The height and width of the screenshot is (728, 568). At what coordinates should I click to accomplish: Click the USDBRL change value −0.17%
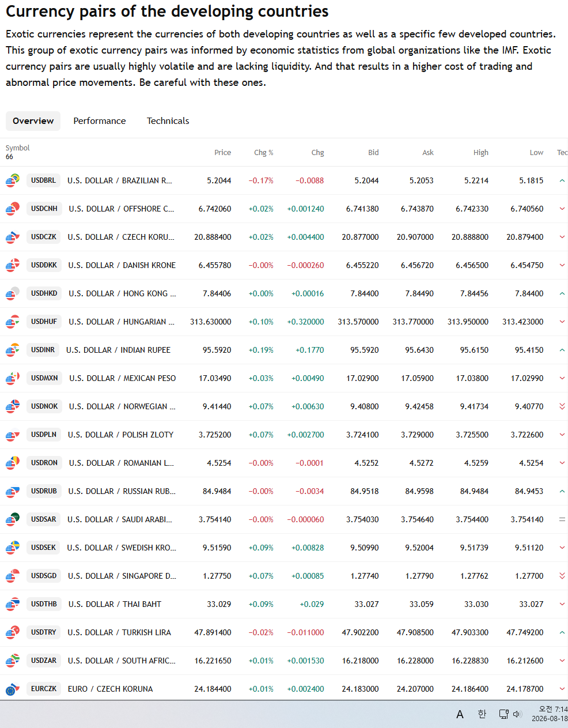click(261, 180)
